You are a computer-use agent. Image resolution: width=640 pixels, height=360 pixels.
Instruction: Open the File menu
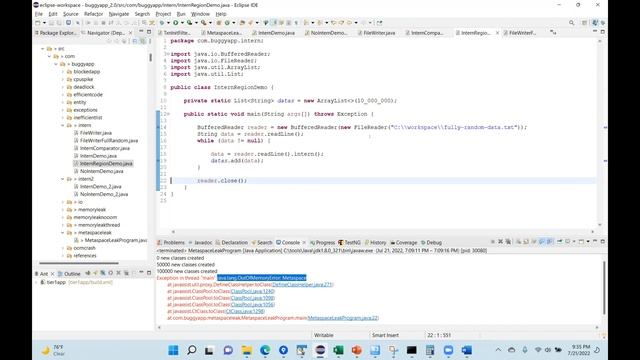click(x=39, y=14)
